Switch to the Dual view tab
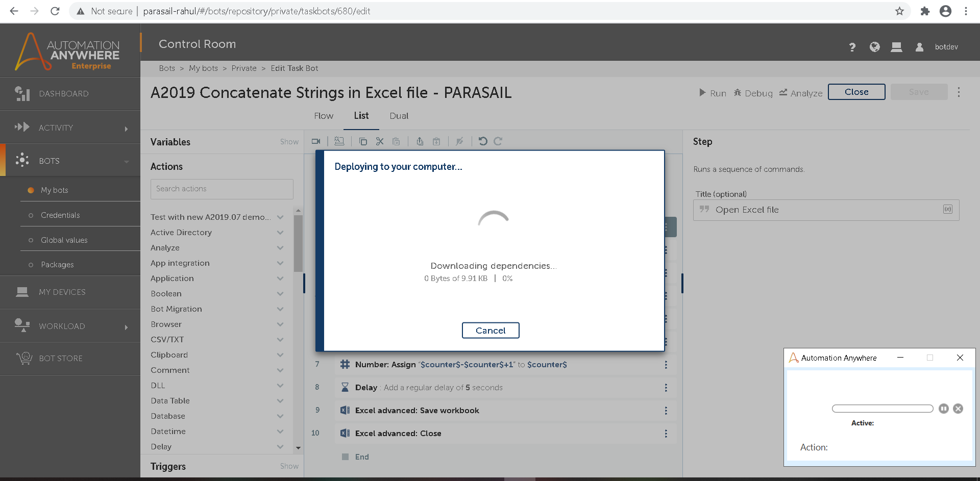 [399, 116]
